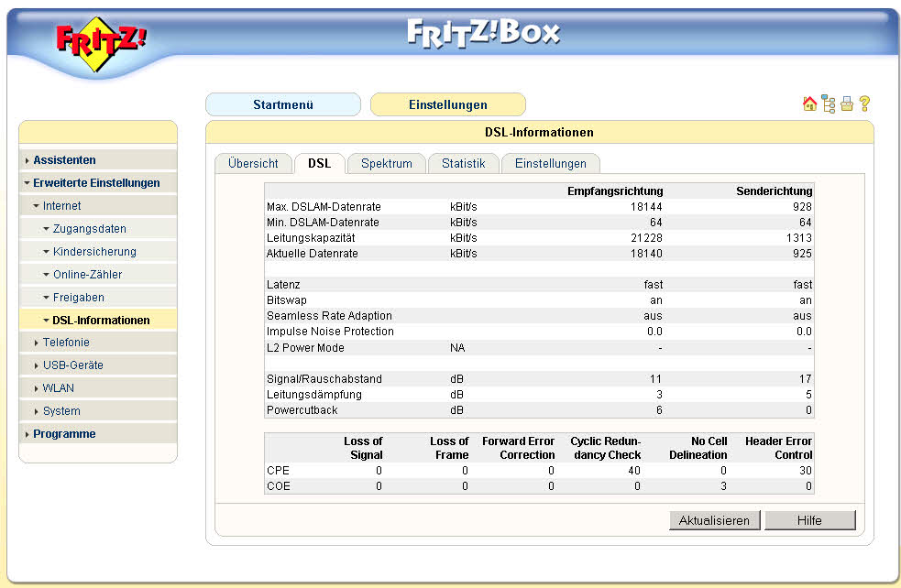Select DSL-Informationen in the sidebar
The height and width of the screenshot is (588, 901).
[x=101, y=321]
